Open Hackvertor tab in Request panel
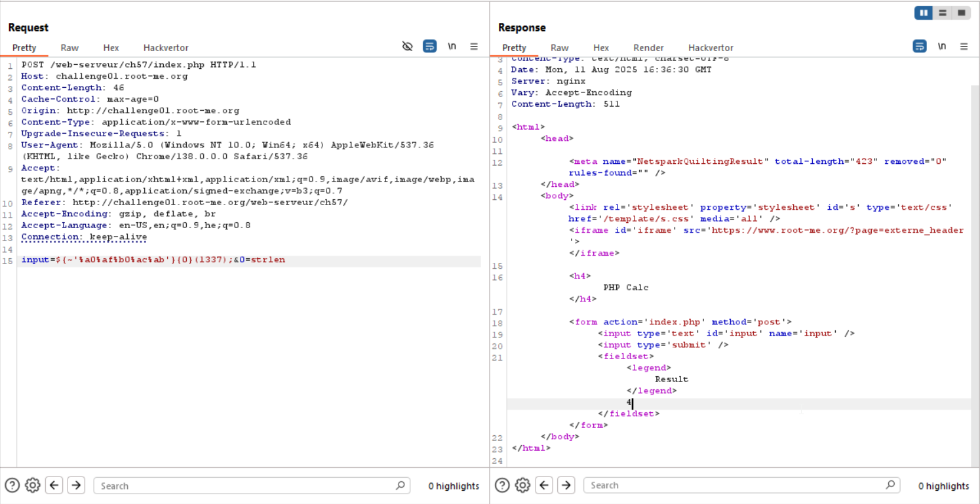 tap(166, 48)
